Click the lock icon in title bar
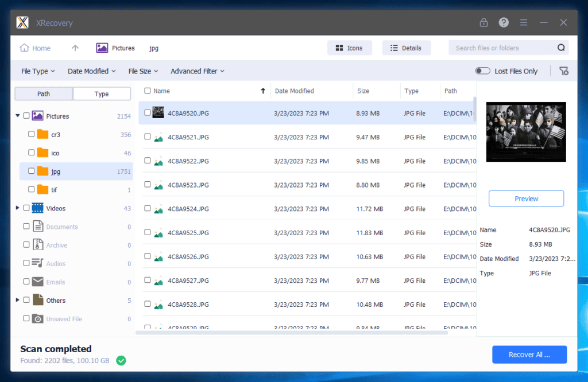This screenshot has height=382, width=588. (x=483, y=23)
